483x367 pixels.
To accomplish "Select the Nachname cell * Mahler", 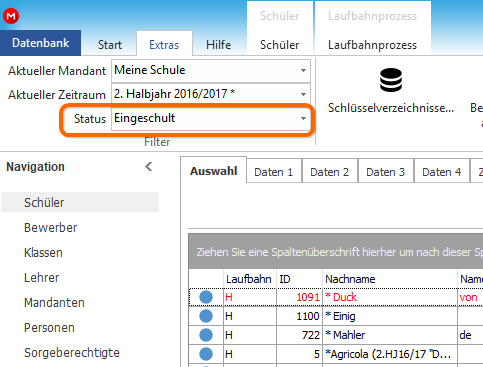I will click(390, 335).
